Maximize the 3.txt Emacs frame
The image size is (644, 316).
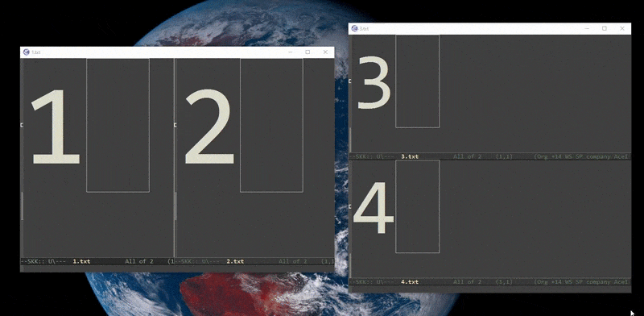605,28
